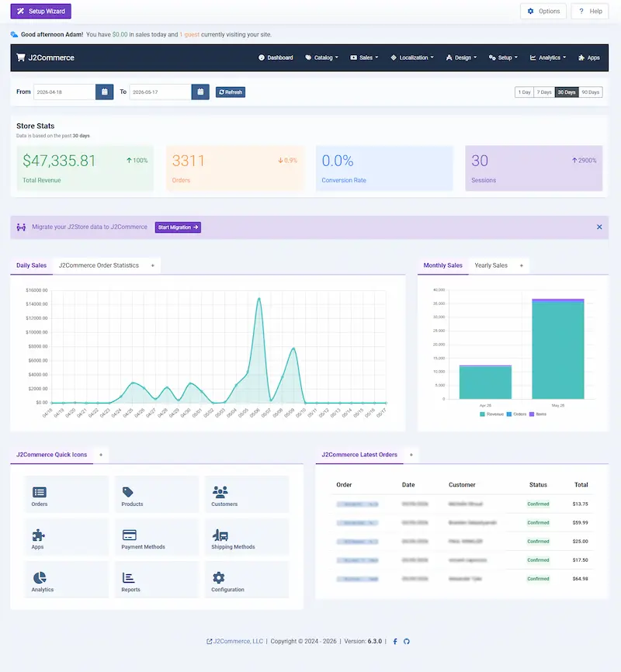
Task: Open calendar picker for To date
Action: pos(200,92)
